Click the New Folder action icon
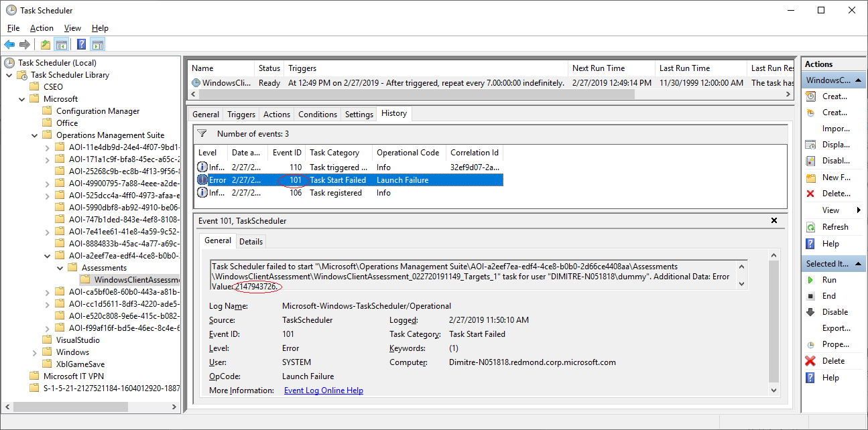Screen dimensions: 868x430 point(810,177)
